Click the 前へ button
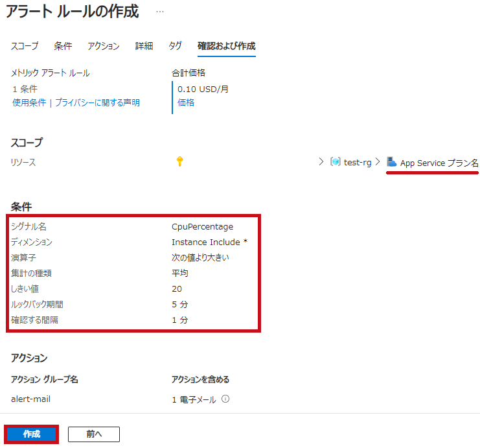This screenshot has width=480, height=448. [94, 434]
